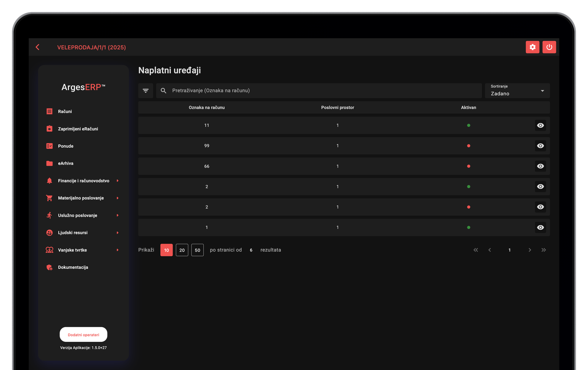Show 20 results per page
Viewport: 588px width, 370px height.
(x=182, y=250)
